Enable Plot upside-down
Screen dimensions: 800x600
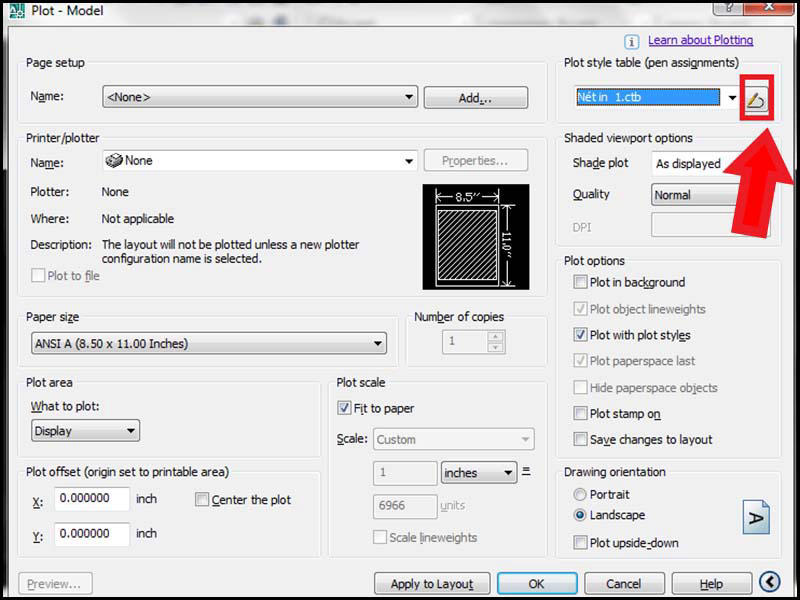[x=580, y=543]
